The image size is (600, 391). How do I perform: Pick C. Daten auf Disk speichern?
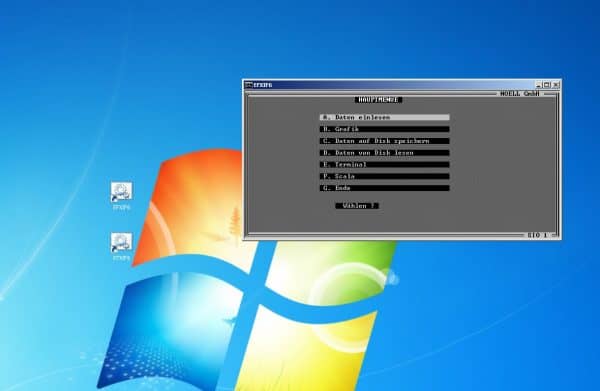[x=385, y=141]
